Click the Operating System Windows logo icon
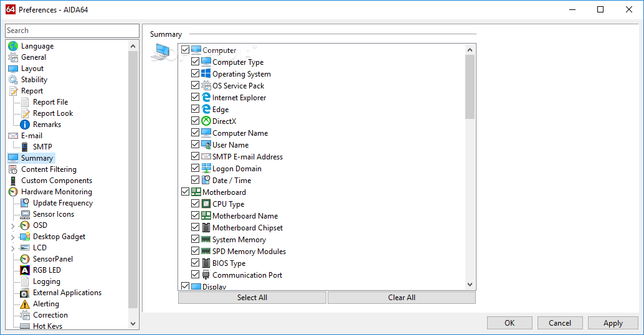Image resolution: width=644 pixels, height=335 pixels. click(206, 74)
